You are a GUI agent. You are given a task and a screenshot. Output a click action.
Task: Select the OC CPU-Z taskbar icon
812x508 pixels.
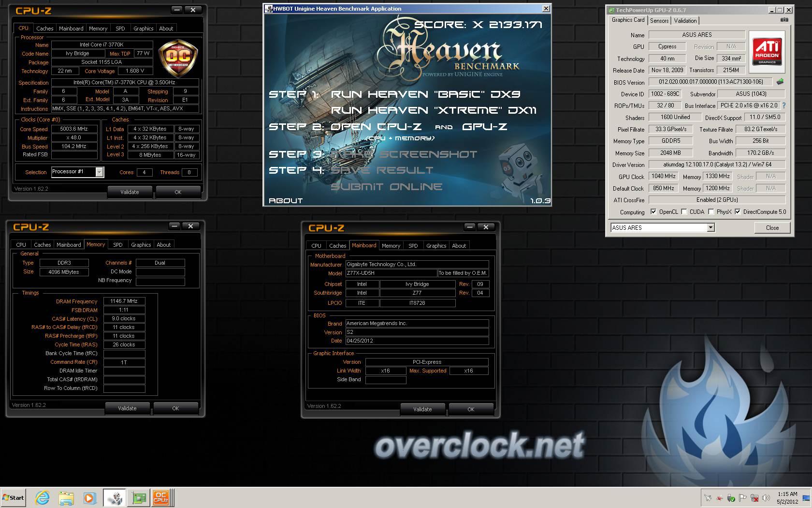[x=161, y=497]
